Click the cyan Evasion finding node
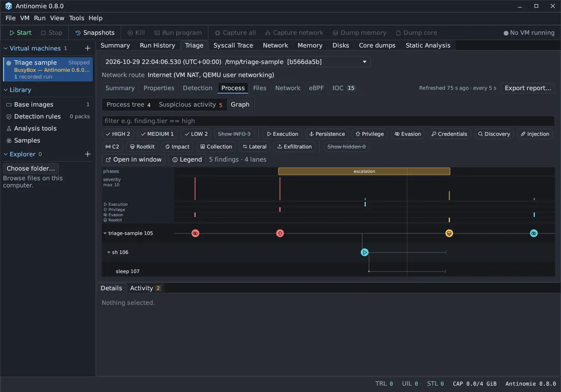Viewport: 561px width, 392px height. point(534,233)
